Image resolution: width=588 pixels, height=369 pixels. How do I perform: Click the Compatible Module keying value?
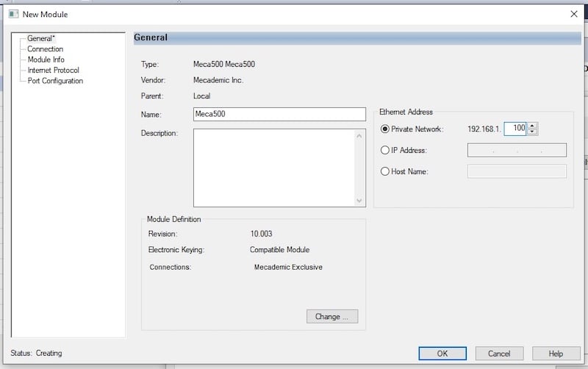(279, 250)
